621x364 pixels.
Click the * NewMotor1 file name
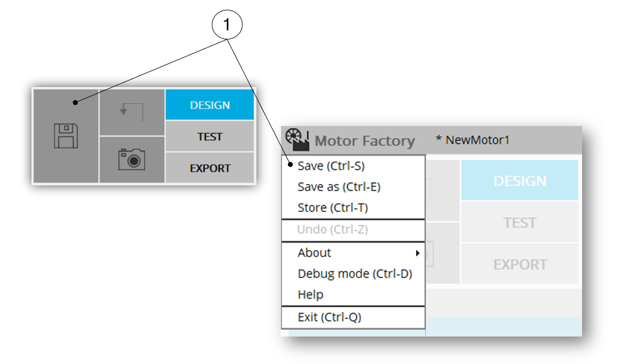[x=472, y=140]
